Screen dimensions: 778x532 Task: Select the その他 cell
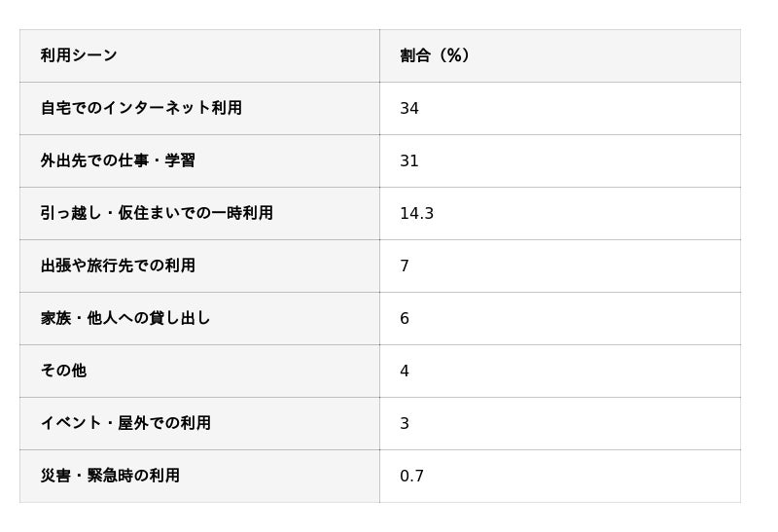(x=63, y=371)
